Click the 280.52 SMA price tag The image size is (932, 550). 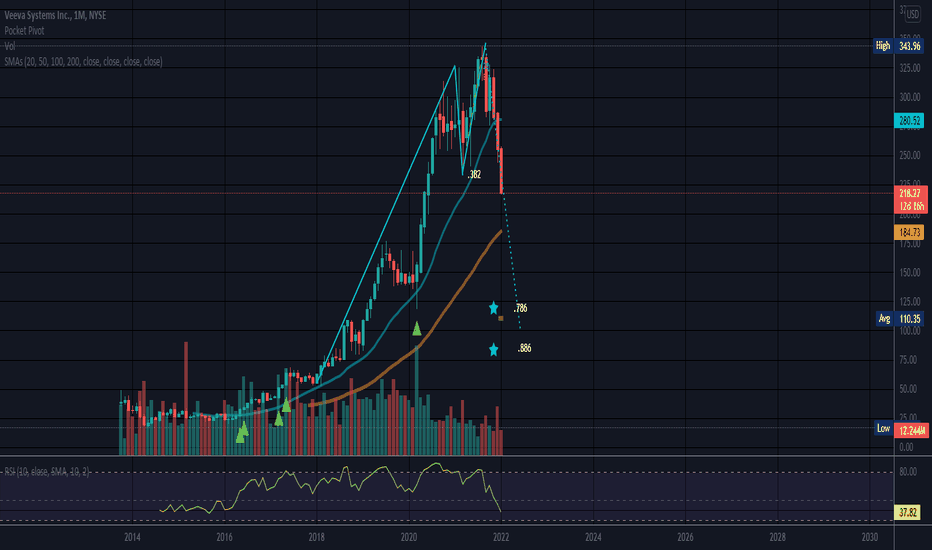[909, 121]
